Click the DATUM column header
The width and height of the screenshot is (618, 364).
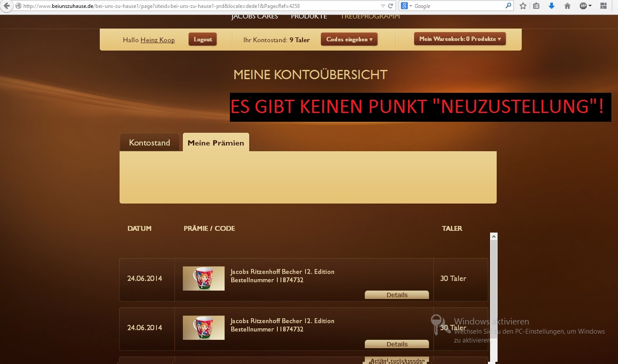point(139,229)
